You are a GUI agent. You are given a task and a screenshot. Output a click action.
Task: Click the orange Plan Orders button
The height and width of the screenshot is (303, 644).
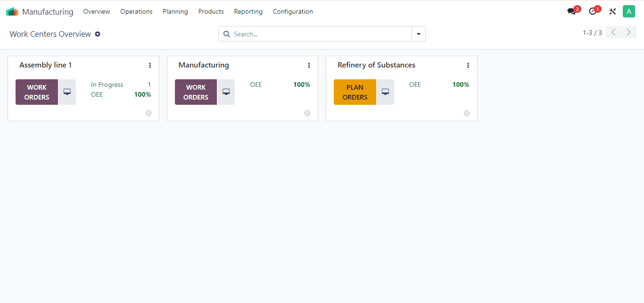click(x=355, y=92)
